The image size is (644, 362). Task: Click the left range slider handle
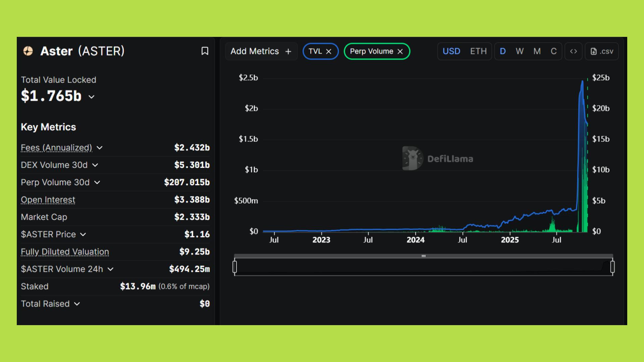[x=235, y=267]
